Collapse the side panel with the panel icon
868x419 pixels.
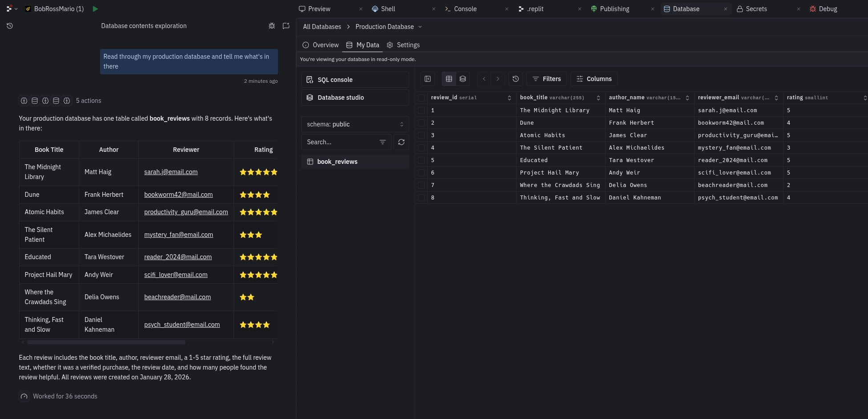(427, 79)
